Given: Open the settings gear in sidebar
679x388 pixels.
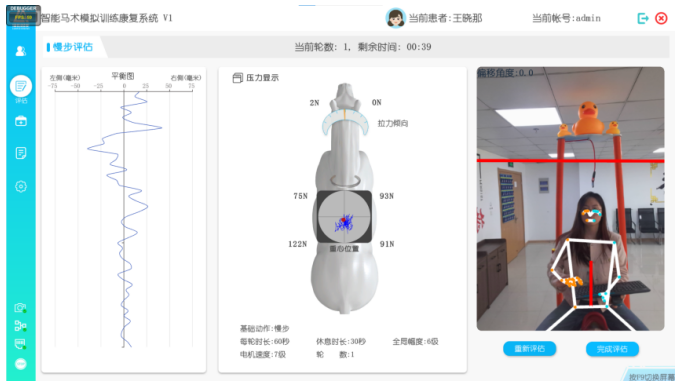Looking at the screenshot, I should [x=21, y=187].
